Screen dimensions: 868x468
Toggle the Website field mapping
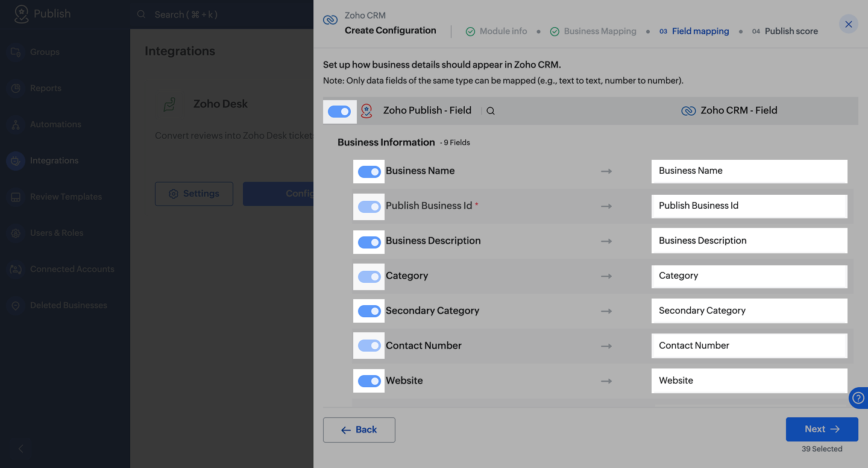pyautogui.click(x=369, y=381)
